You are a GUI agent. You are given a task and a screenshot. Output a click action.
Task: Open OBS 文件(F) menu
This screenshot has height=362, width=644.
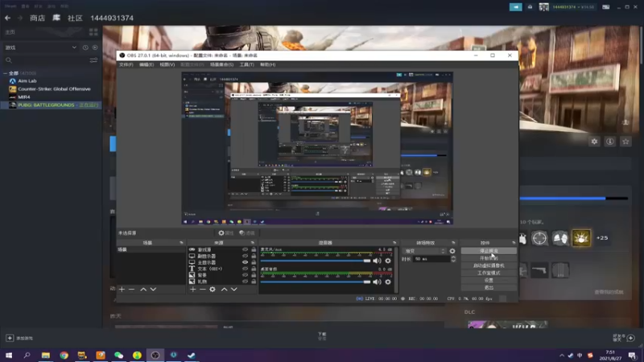(x=126, y=65)
